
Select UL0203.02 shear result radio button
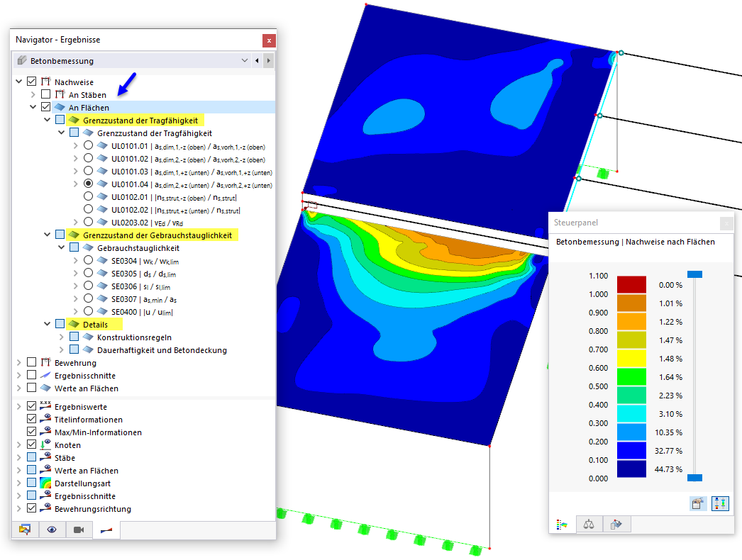[x=88, y=223]
